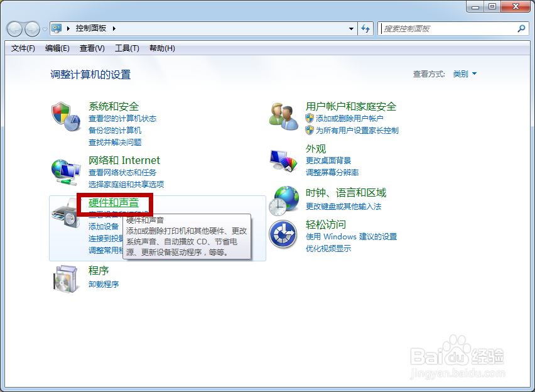This screenshot has width=535, height=392.
Task: Open the 网络和 Internet category icon
Action: click(x=66, y=170)
